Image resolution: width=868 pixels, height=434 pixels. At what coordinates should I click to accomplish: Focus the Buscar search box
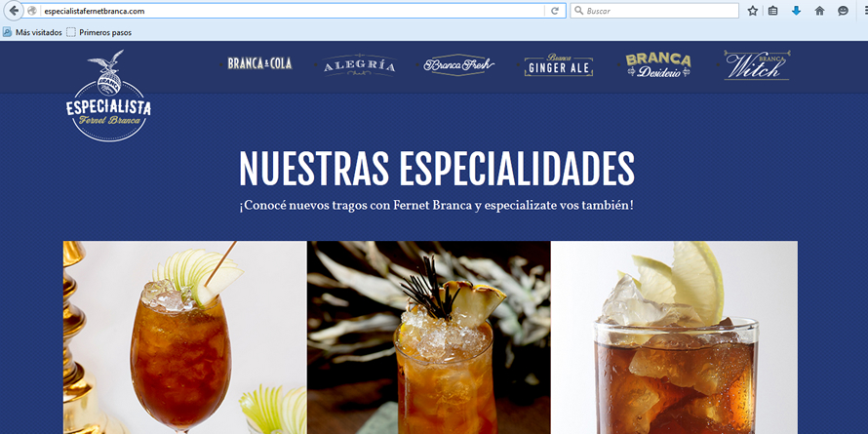[x=654, y=11]
